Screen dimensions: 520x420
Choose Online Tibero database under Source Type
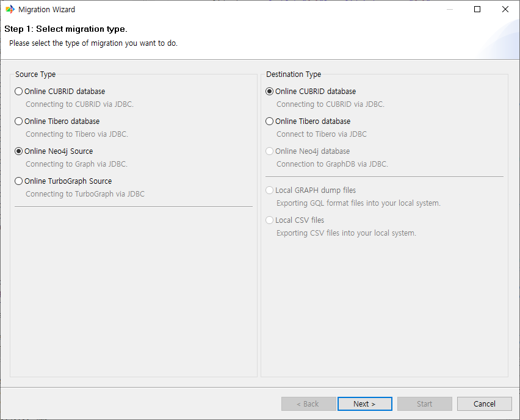click(x=19, y=121)
